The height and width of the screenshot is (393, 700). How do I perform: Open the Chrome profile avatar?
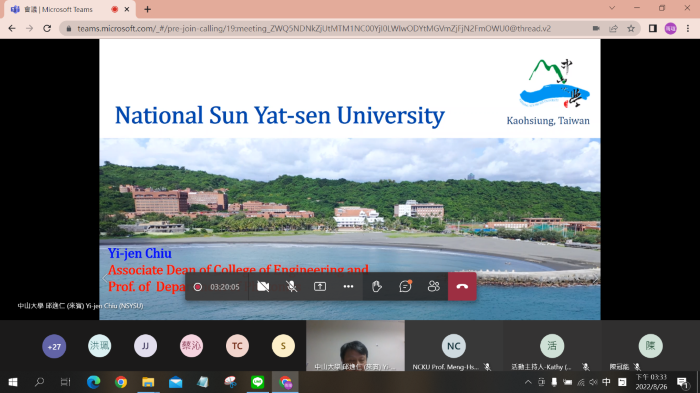671,28
